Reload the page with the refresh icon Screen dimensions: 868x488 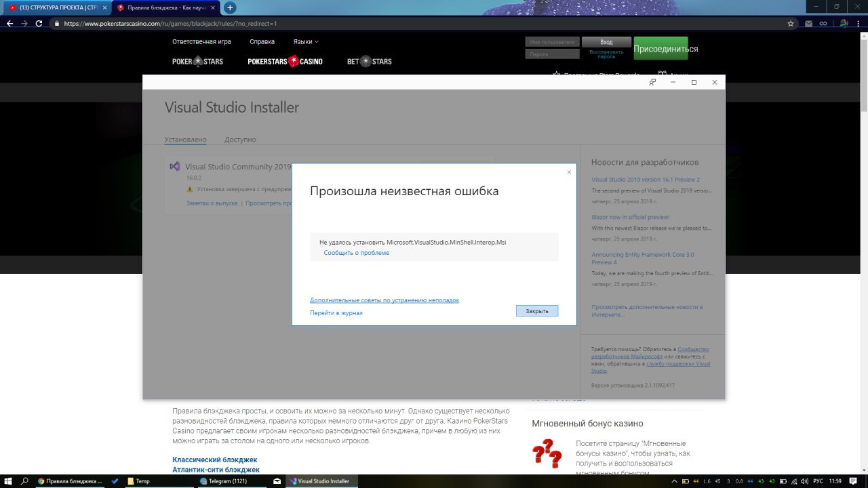click(x=39, y=23)
